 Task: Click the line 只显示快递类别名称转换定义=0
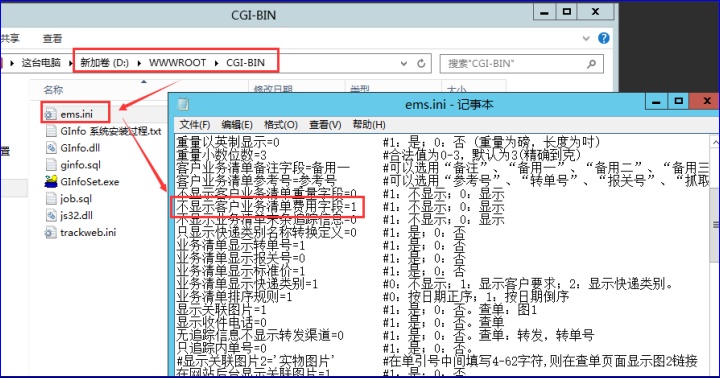point(266,232)
